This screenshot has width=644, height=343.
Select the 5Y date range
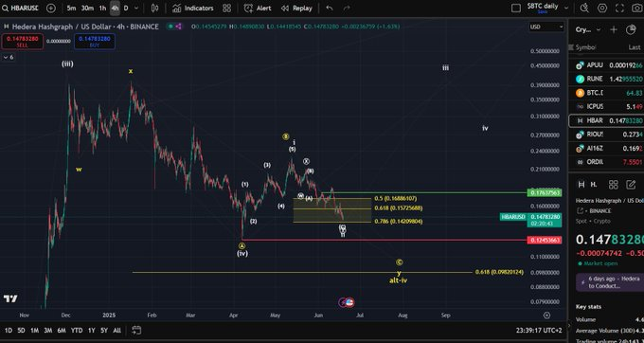pos(104,331)
